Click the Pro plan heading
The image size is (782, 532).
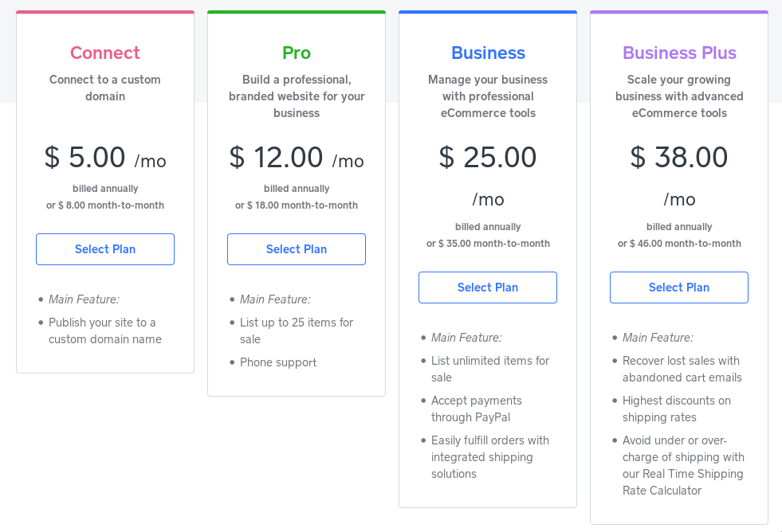[297, 53]
